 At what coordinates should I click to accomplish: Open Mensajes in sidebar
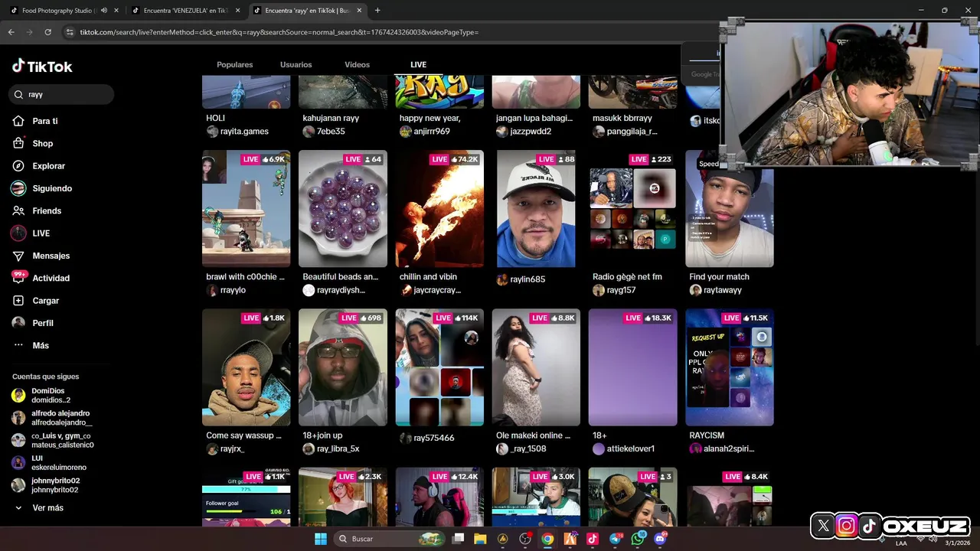tap(51, 256)
